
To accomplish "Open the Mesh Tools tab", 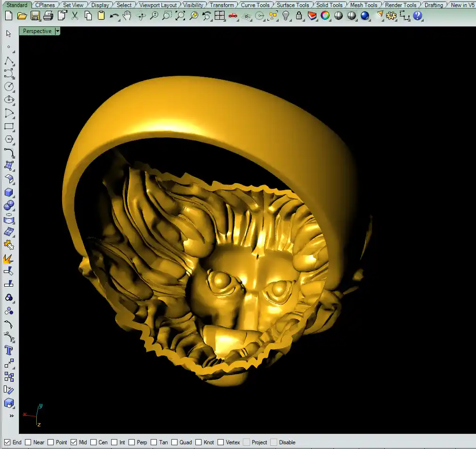I will (x=363, y=5).
